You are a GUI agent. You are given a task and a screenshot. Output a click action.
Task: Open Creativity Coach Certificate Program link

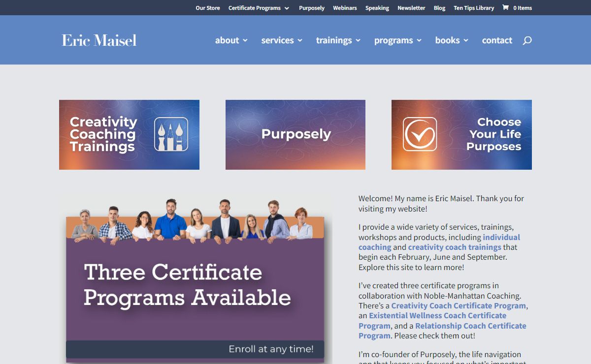pyautogui.click(x=459, y=305)
